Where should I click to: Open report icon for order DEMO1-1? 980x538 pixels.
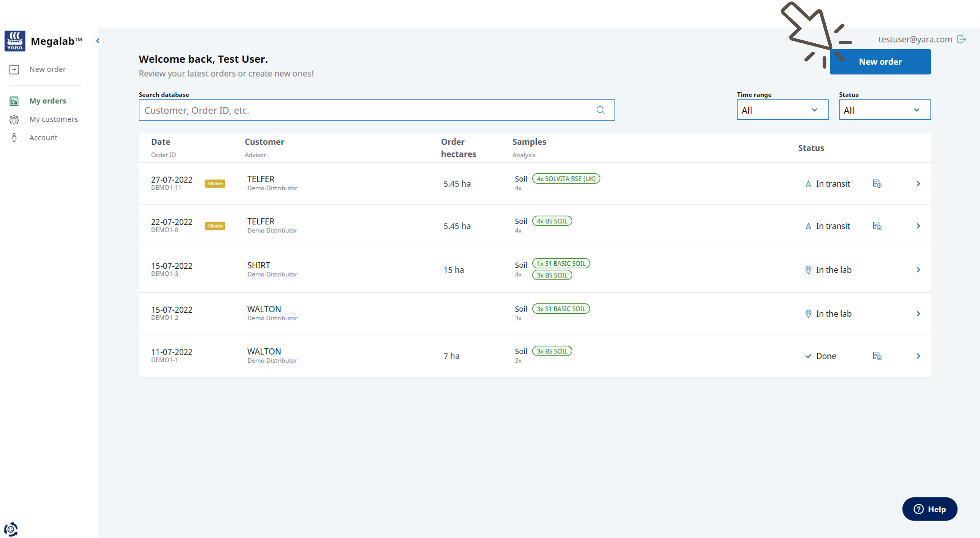pos(877,356)
